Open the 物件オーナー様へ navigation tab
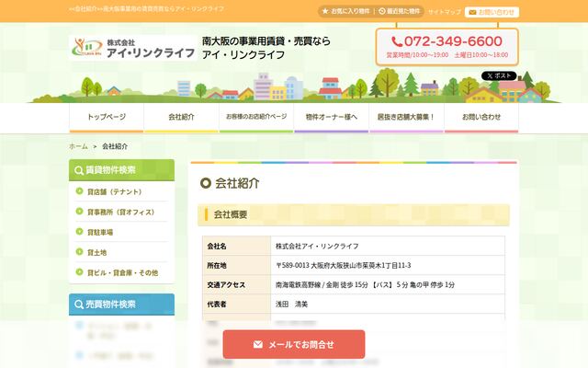Image resolution: width=588 pixels, height=368 pixels. [332, 118]
